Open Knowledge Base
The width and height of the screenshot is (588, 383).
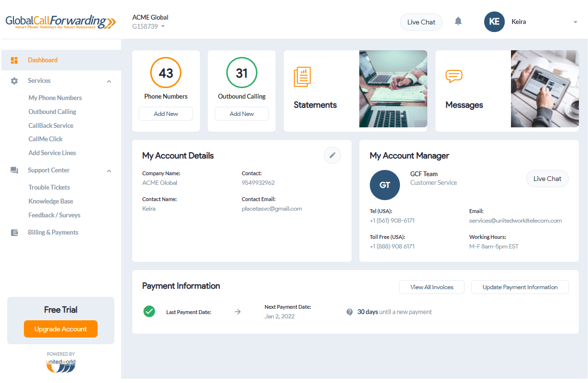pos(51,201)
